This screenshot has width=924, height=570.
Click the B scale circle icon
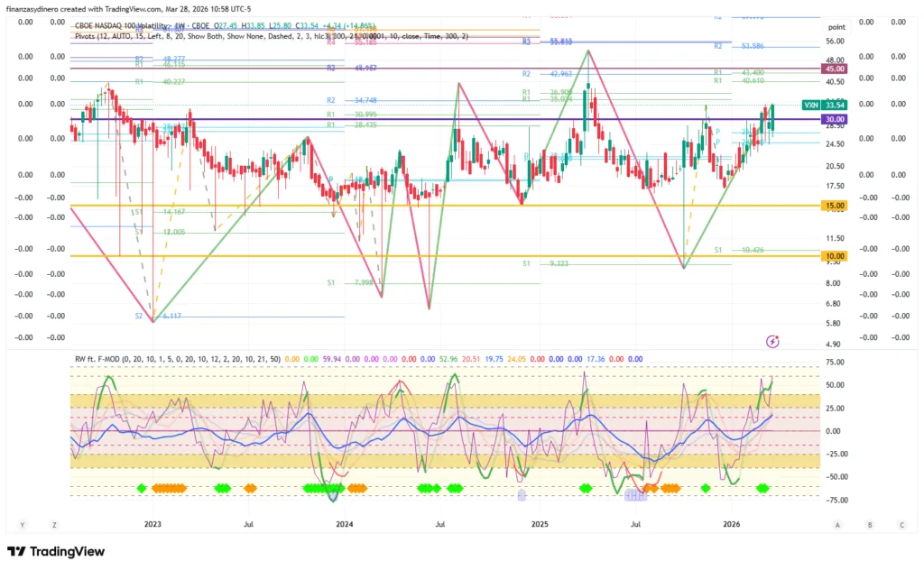869,524
